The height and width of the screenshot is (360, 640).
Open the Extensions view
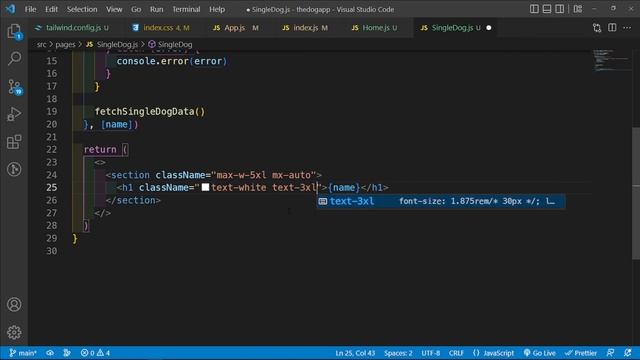coord(14,142)
